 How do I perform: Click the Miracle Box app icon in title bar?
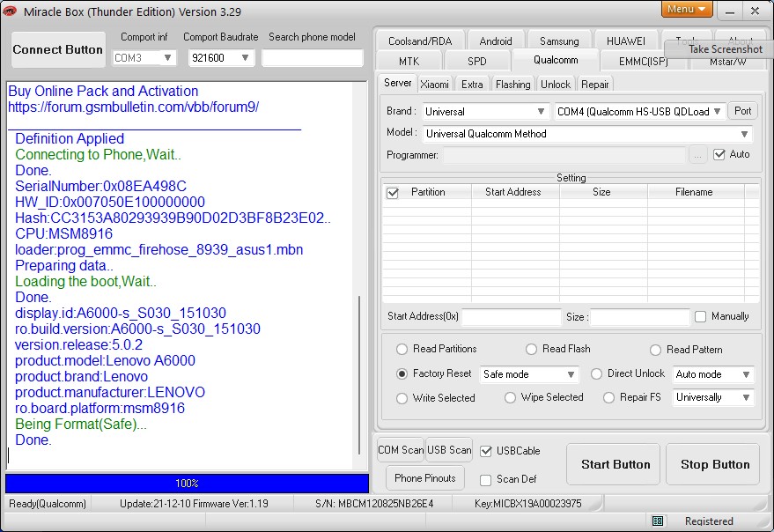pyautogui.click(x=10, y=11)
